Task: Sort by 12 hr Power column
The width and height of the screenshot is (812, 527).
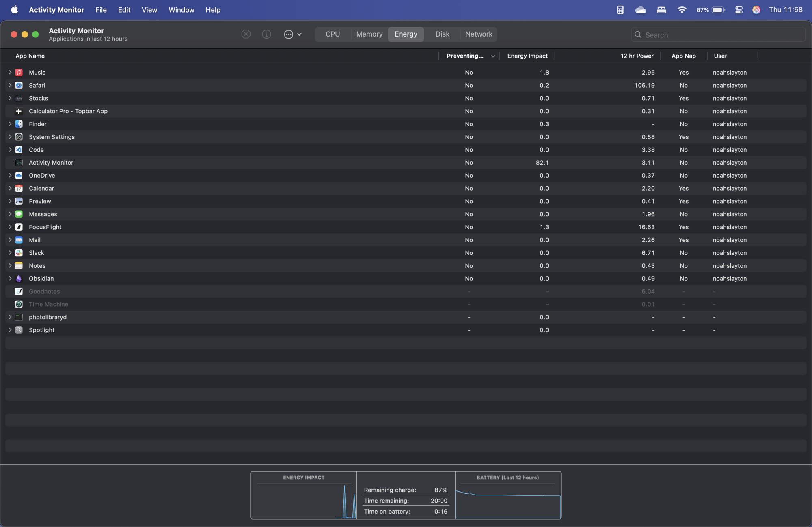Action: point(637,56)
